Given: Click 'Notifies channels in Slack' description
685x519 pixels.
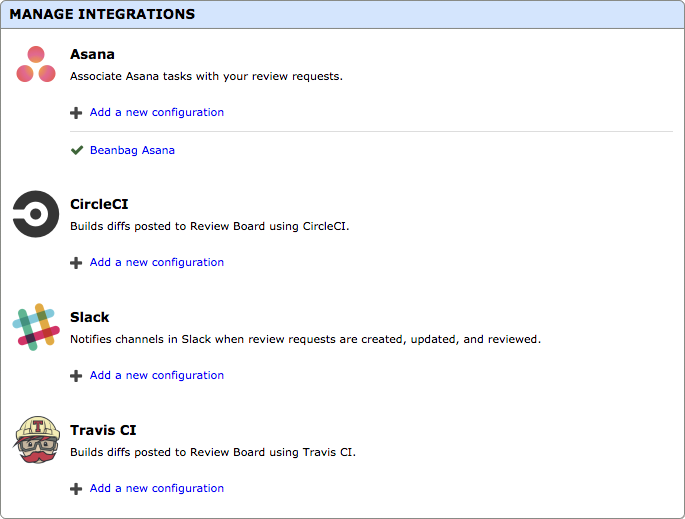Looking at the screenshot, I should [x=305, y=339].
